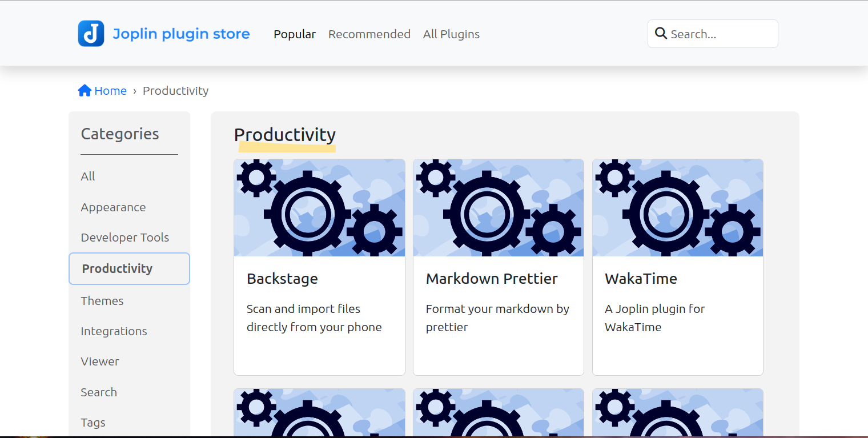
Task: Open the Backstage plugin thumbnail image
Action: click(319, 207)
